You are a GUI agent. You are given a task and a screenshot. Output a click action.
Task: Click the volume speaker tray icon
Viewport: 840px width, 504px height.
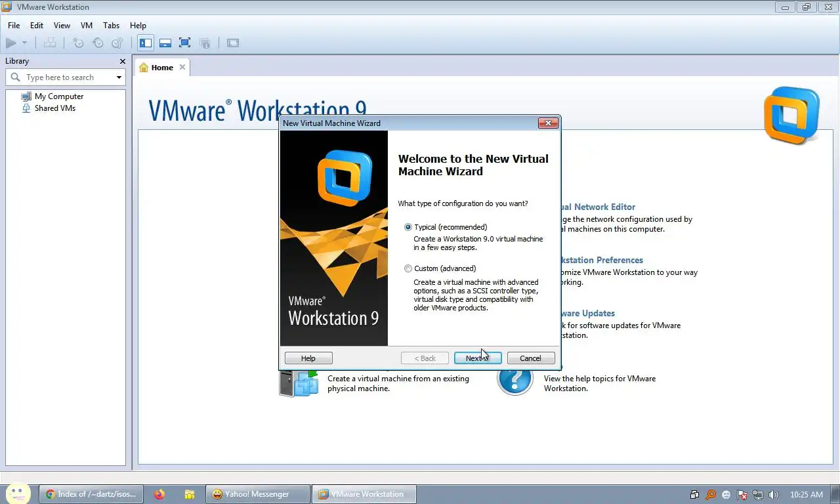[x=774, y=495]
